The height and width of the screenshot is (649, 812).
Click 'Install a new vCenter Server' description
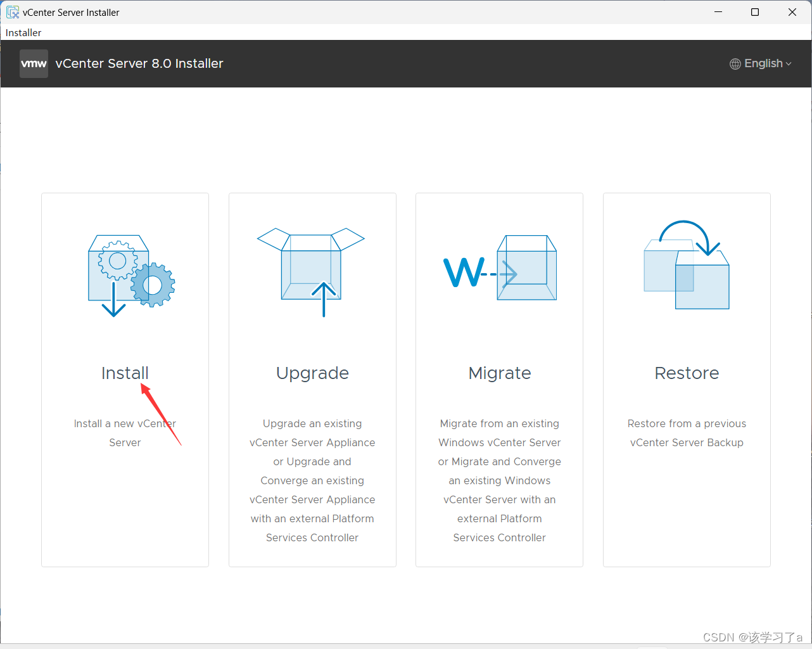point(125,433)
